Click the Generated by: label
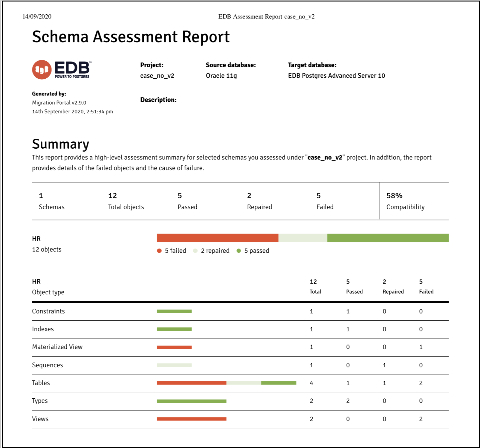The height and width of the screenshot is (448, 480). pos(49,94)
